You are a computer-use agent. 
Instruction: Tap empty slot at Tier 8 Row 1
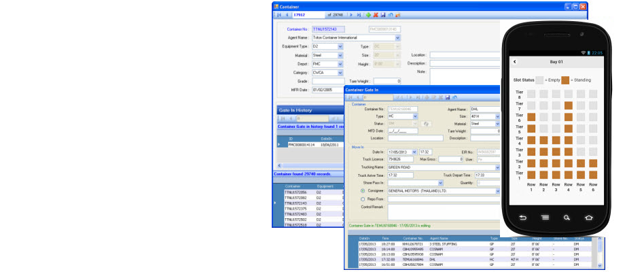tap(531, 94)
